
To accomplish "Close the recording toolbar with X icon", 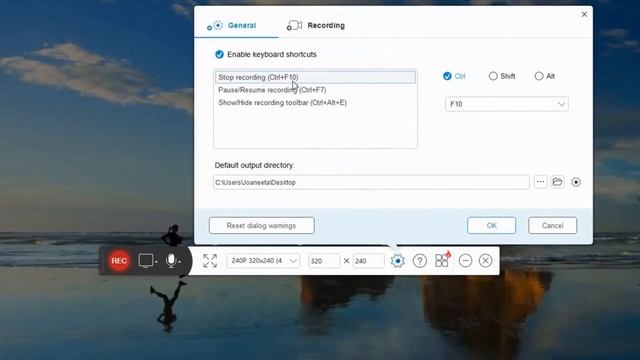I will 485,260.
